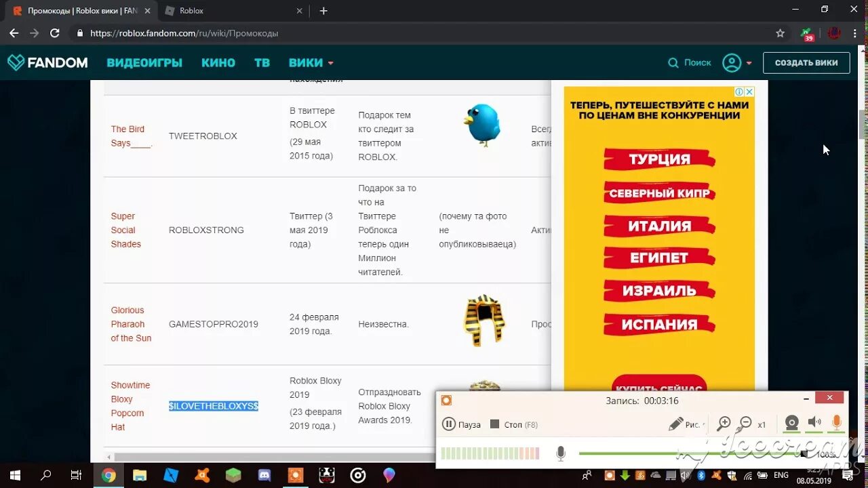Click the FANDOM logo in the header

[x=47, y=62]
